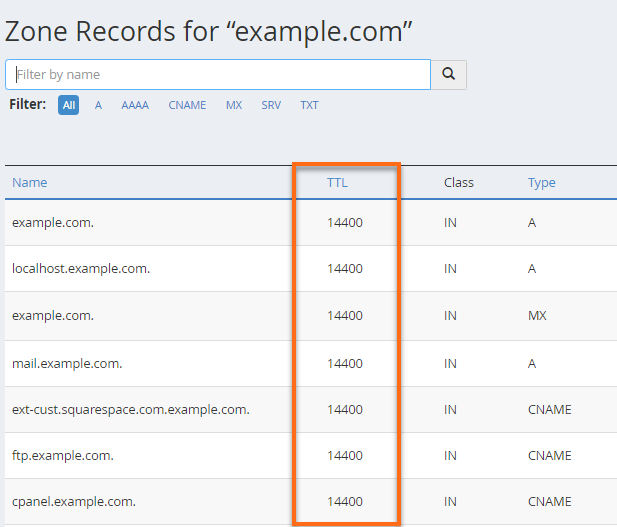Select the ftp.example.com. record name
617x527 pixels.
[63, 455]
